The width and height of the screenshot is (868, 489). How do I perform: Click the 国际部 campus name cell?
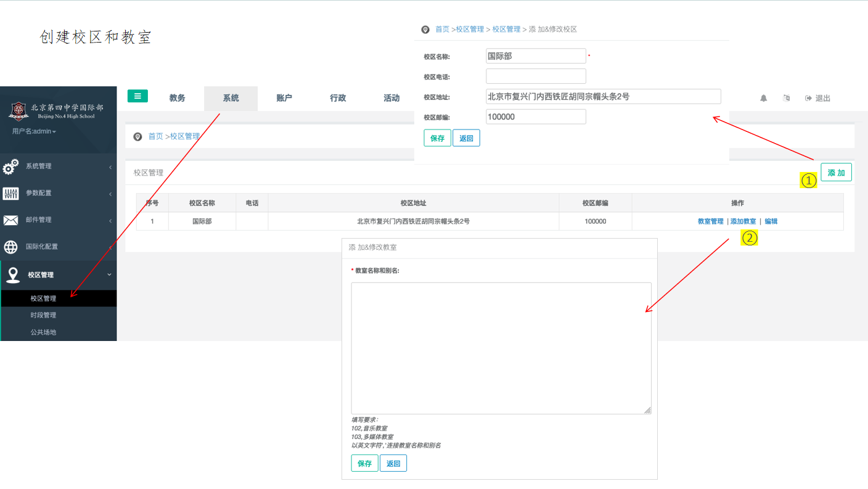pyautogui.click(x=202, y=221)
